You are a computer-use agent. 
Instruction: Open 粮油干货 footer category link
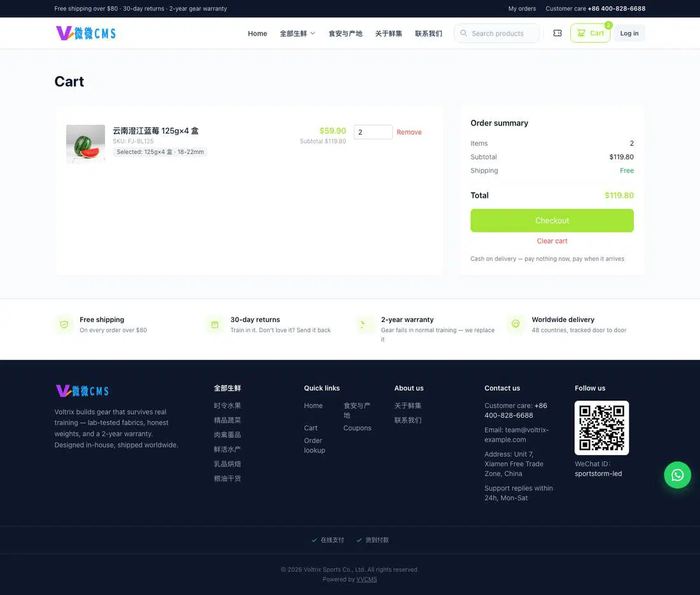[x=227, y=479]
